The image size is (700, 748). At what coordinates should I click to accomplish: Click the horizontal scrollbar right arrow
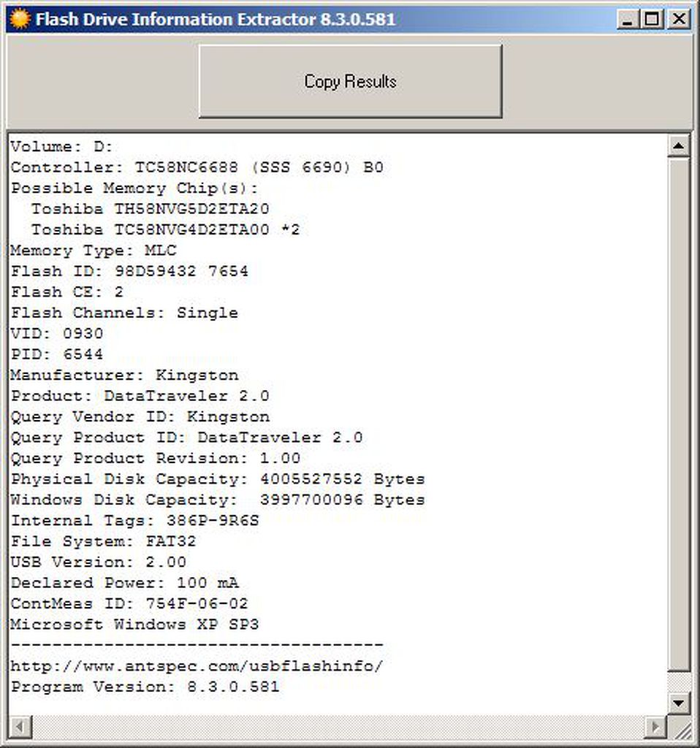click(655, 727)
